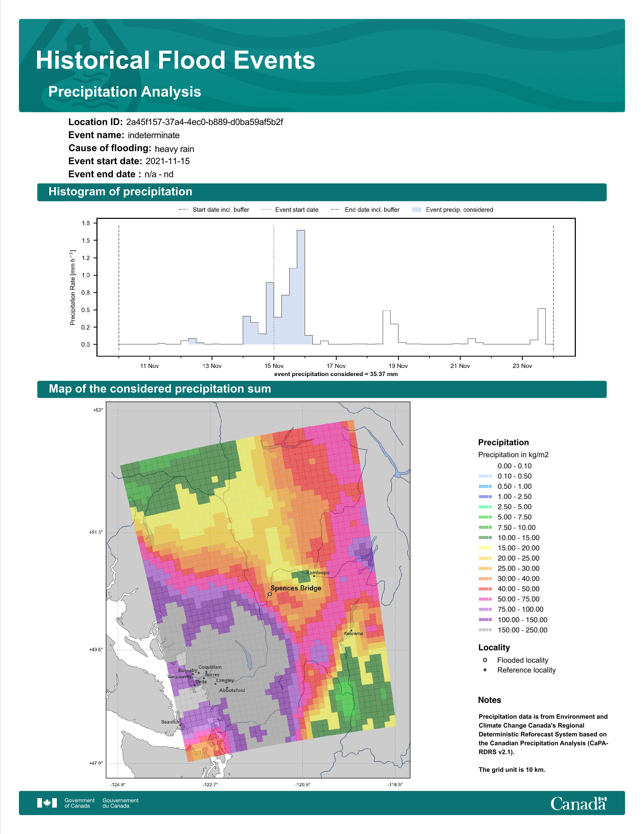The height and width of the screenshot is (834, 644).
Task: Click the 100.00 - 150.00 precipitation swatch
Action: 485,620
